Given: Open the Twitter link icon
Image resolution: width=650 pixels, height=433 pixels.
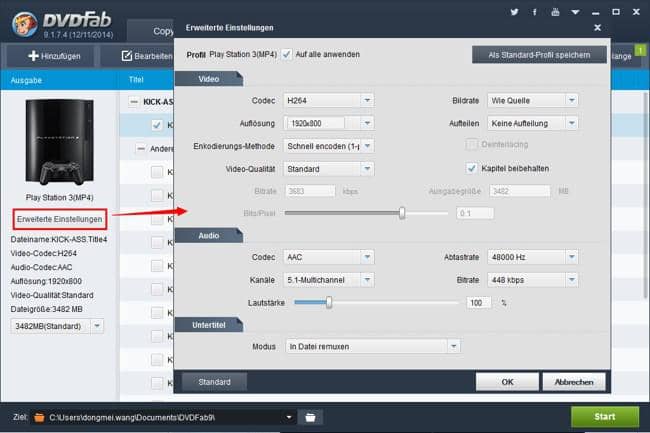Looking at the screenshot, I should point(514,12).
